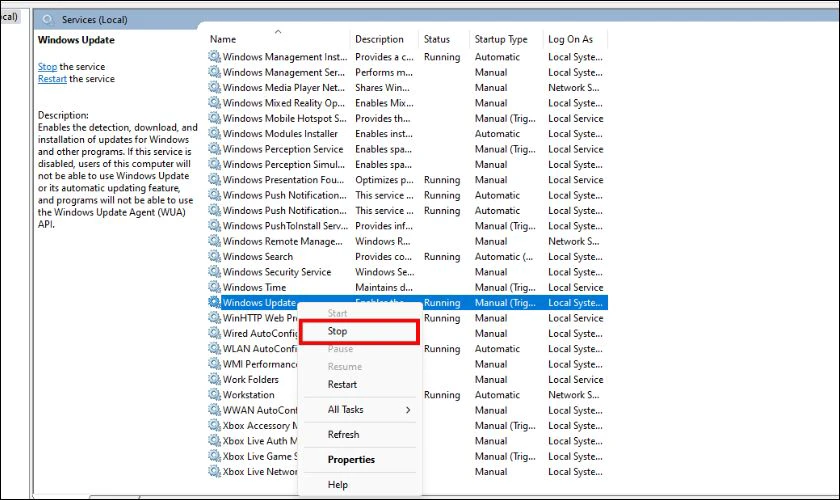The height and width of the screenshot is (500, 840).
Task: Select the Windows Modules Installer service name
Action: (280, 133)
